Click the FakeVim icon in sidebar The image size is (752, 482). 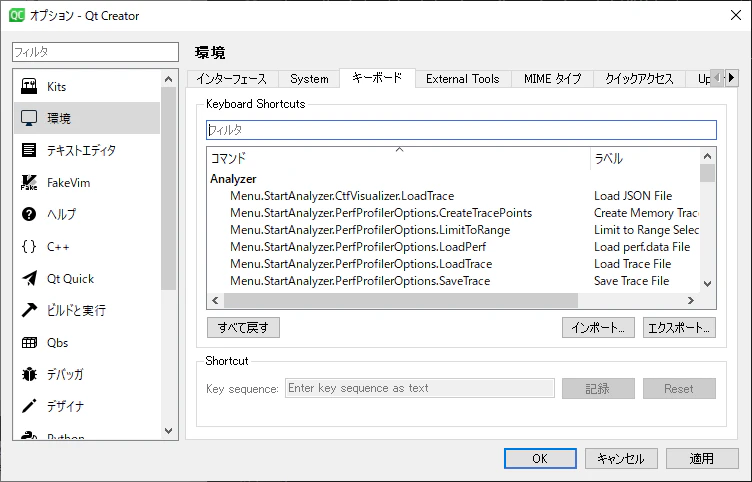click(x=29, y=182)
